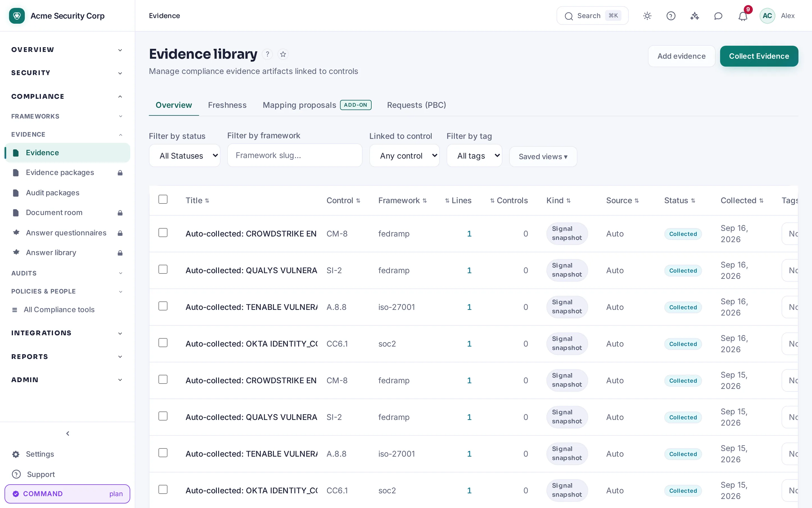Select CROWDSTRIKE row checkbox dated Sep 15

[x=163, y=379]
